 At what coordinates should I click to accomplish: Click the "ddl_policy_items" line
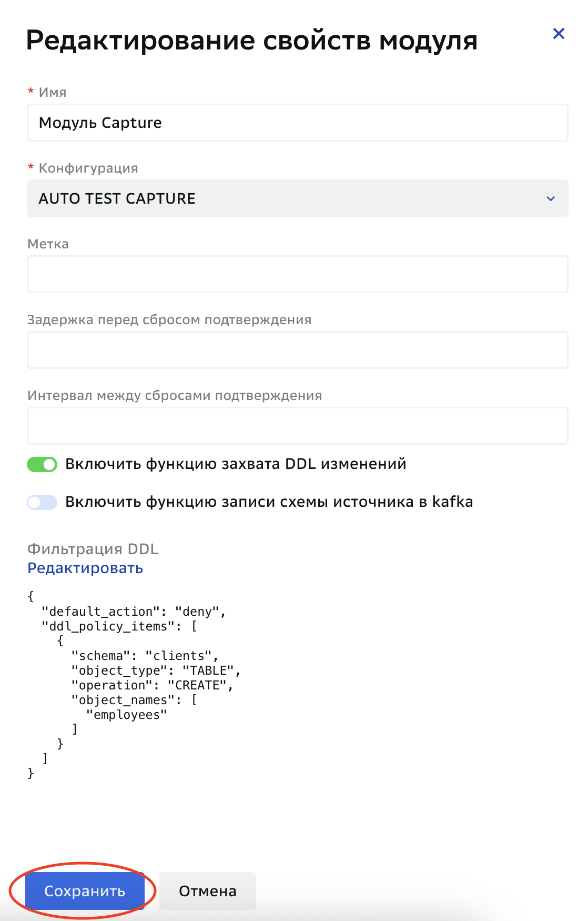coord(119,626)
